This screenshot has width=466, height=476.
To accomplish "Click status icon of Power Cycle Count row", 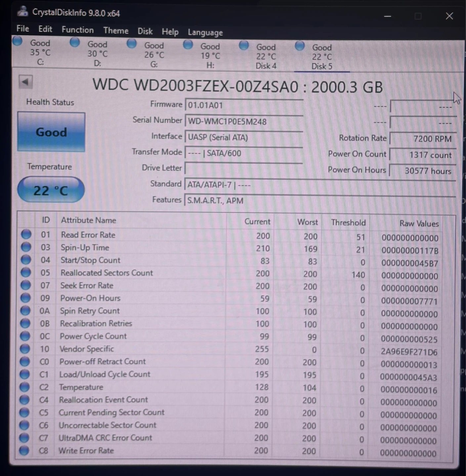I will point(25,336).
